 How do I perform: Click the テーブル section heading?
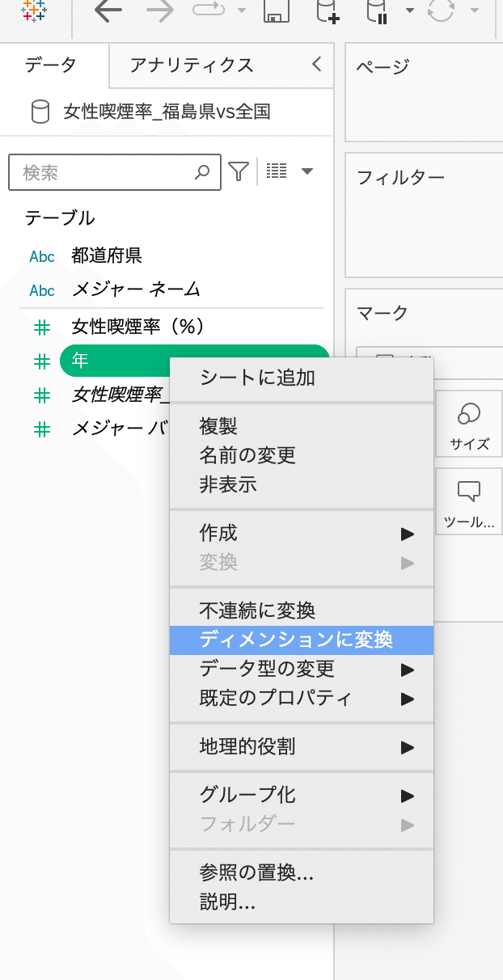tap(60, 218)
